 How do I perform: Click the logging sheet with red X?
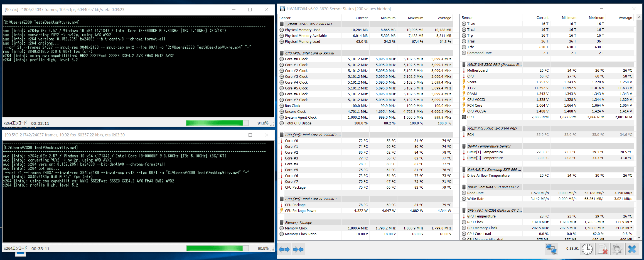coord(602,249)
